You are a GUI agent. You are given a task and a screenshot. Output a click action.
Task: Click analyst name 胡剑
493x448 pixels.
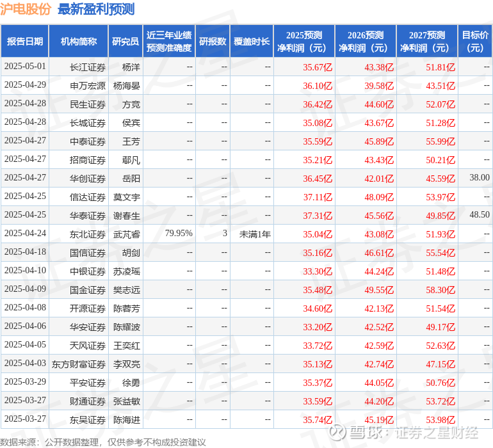[x=131, y=253]
